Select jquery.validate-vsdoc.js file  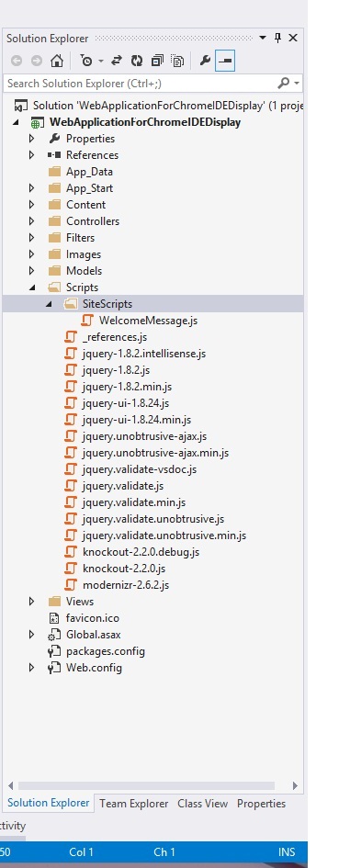pyautogui.click(x=139, y=468)
